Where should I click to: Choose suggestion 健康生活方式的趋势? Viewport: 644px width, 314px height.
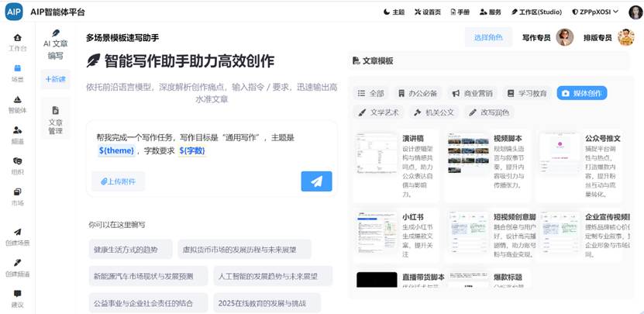131,250
